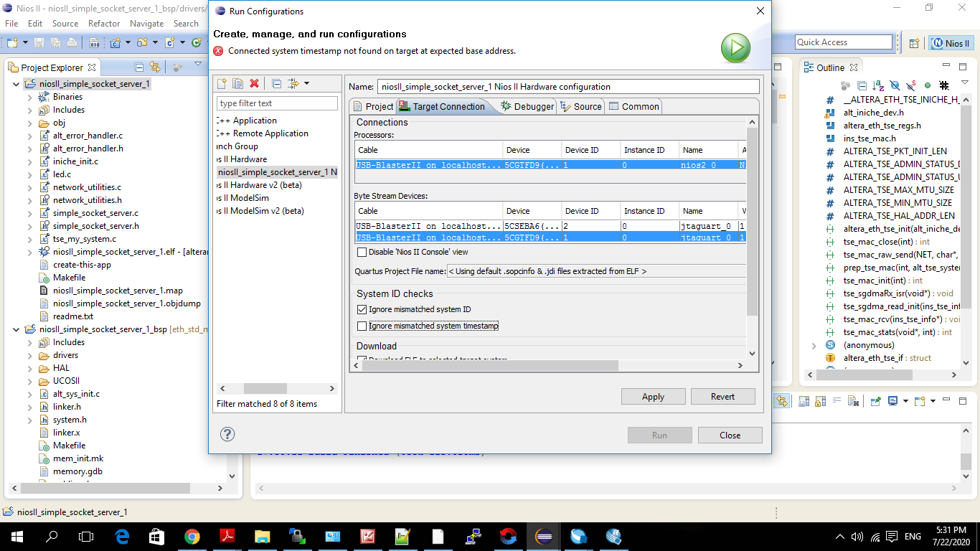Open the Navigate menu

[146, 23]
